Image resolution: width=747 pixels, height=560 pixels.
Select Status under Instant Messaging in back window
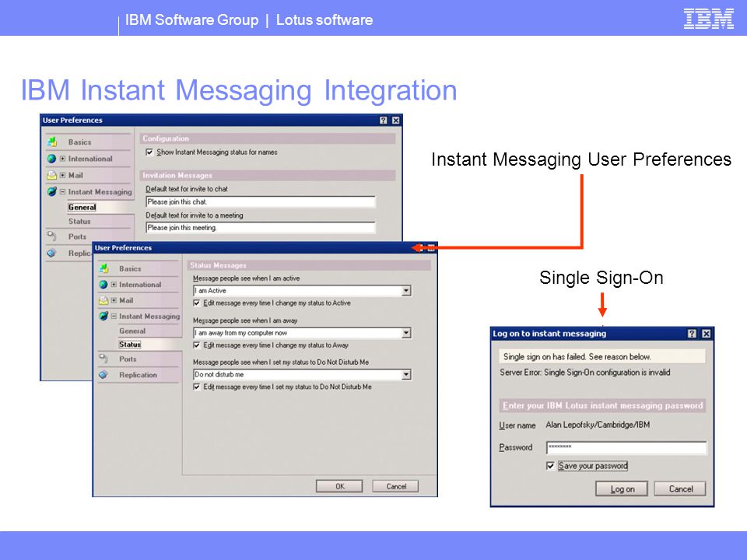click(79, 222)
